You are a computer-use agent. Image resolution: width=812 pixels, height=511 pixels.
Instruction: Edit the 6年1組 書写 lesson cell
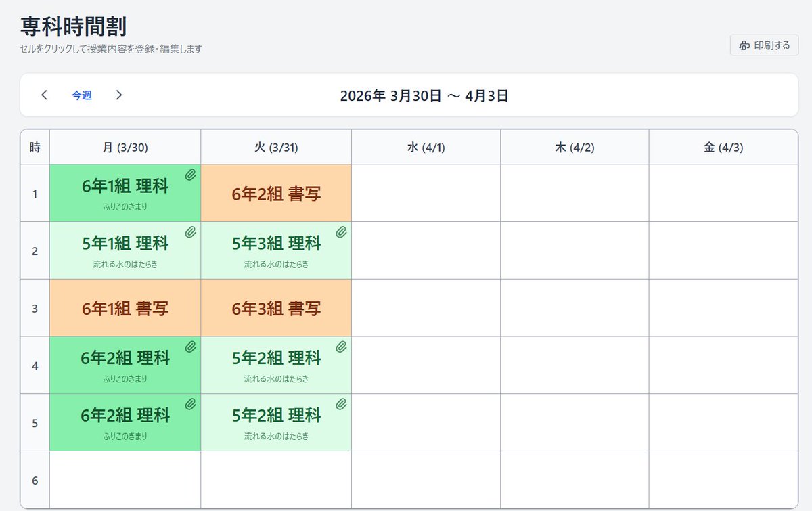pyautogui.click(x=125, y=308)
